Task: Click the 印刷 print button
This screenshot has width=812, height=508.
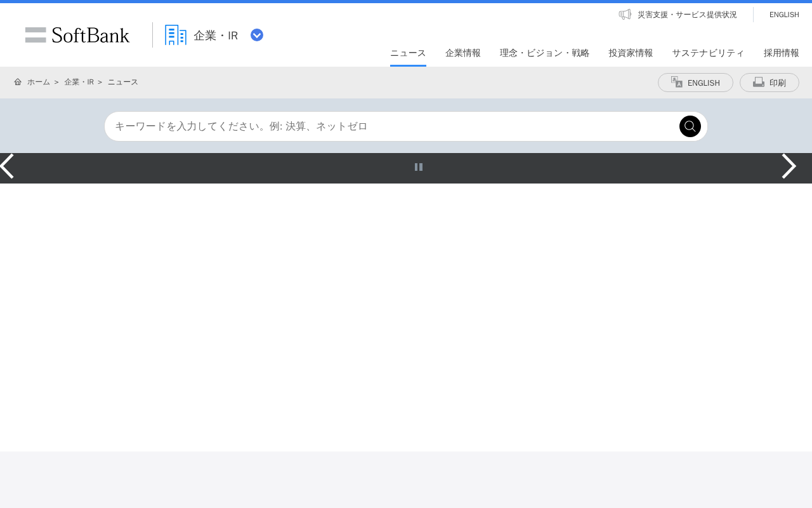Action: click(769, 83)
